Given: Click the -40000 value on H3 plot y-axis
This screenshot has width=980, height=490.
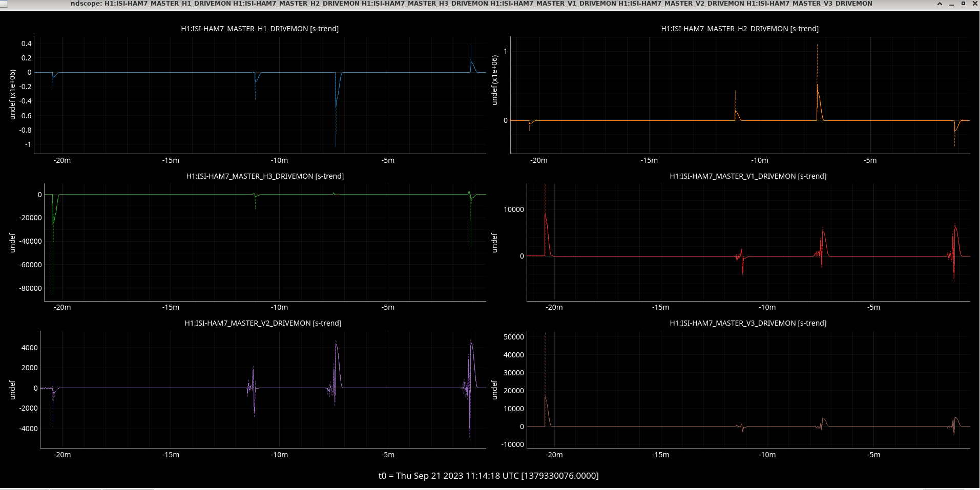Looking at the screenshot, I should click(x=31, y=241).
